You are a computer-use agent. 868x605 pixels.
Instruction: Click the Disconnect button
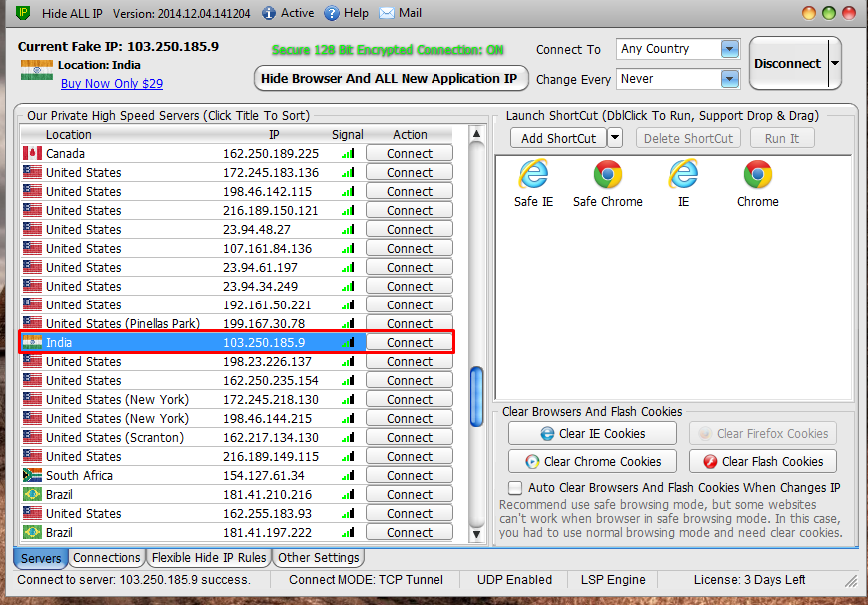pos(788,63)
